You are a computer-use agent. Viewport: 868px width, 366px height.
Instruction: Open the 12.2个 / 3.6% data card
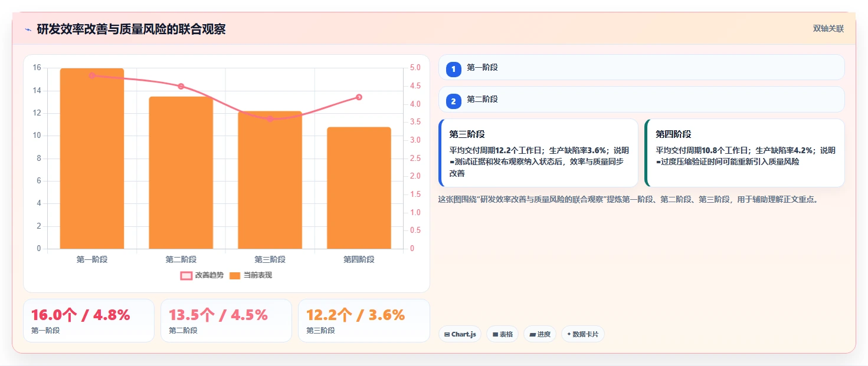coord(363,321)
